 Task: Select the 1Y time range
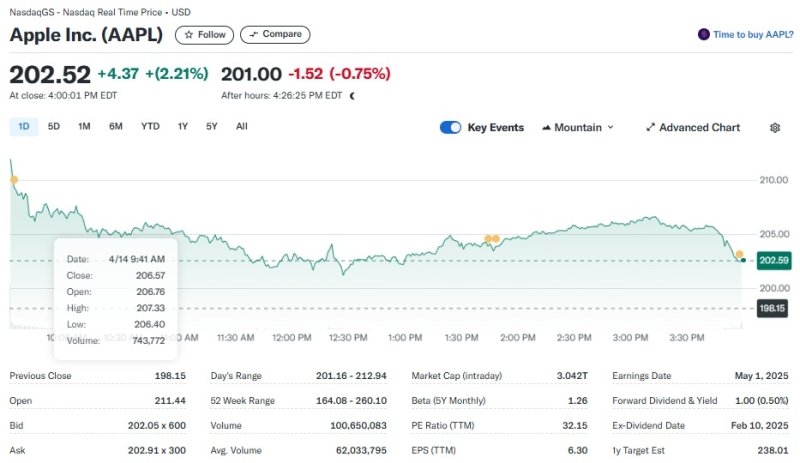(x=183, y=126)
